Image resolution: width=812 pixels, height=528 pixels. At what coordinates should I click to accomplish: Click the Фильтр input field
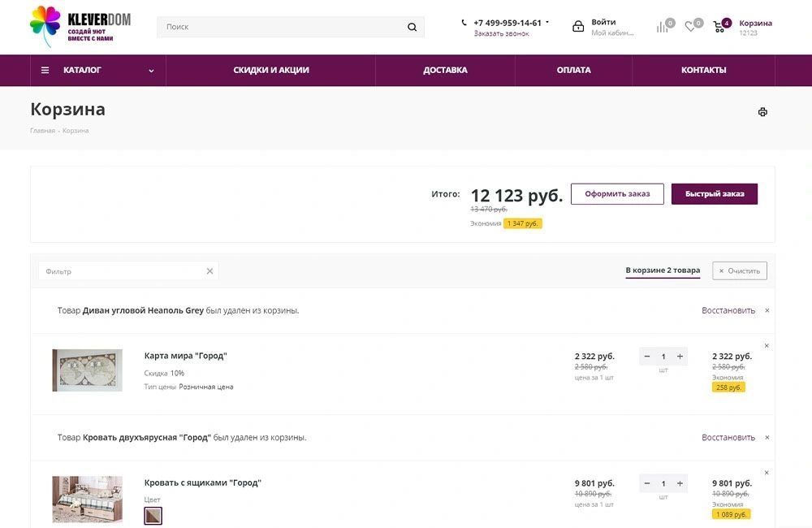click(x=122, y=271)
